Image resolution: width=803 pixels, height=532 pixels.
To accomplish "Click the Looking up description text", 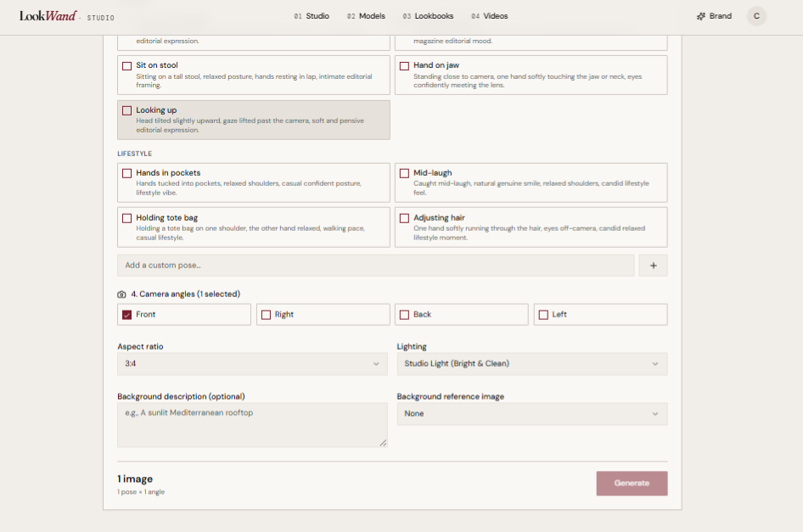I will click(250, 126).
